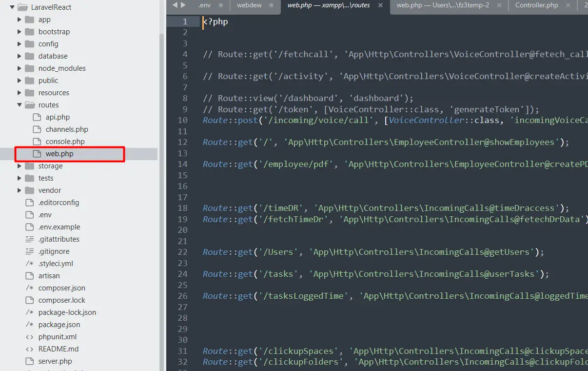This screenshot has height=371, width=588.
Task: Open channels.php in the sidebar
Action: (67, 129)
